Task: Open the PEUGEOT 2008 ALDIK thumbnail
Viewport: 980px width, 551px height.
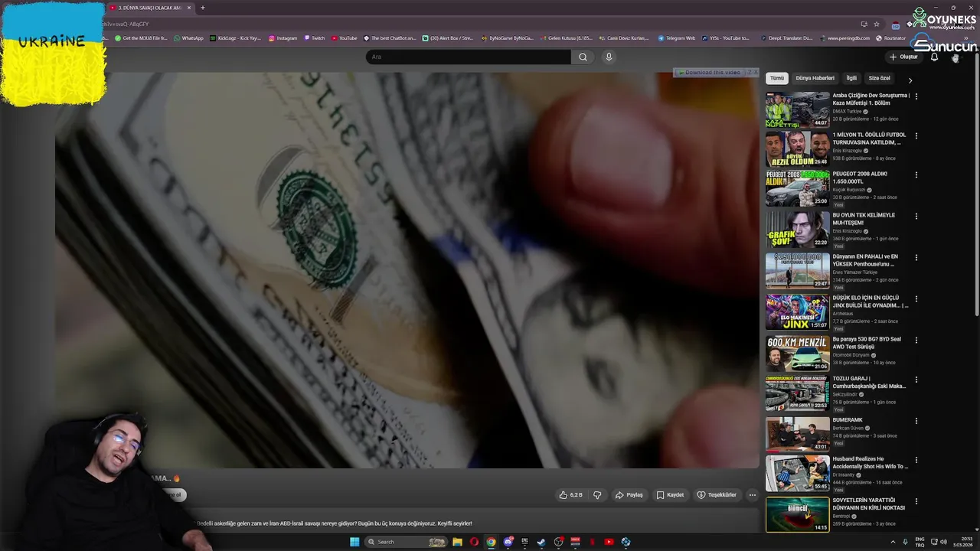Action: [x=797, y=188]
